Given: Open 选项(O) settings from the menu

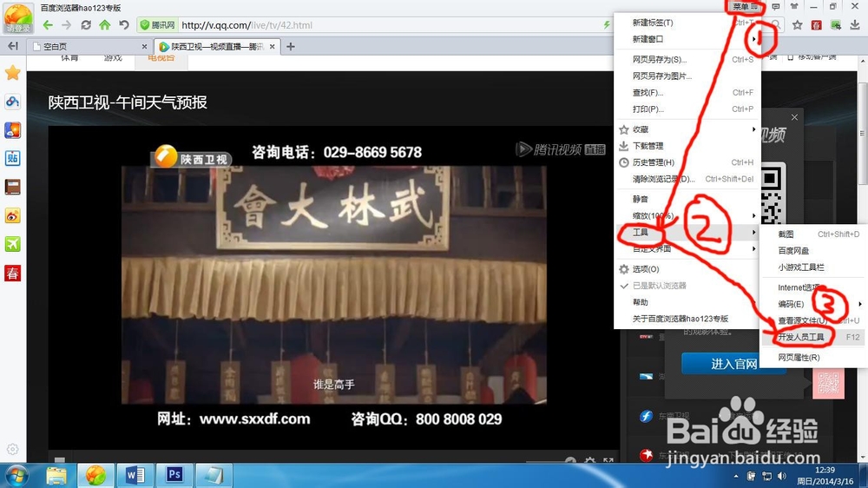Looking at the screenshot, I should (x=687, y=269).
